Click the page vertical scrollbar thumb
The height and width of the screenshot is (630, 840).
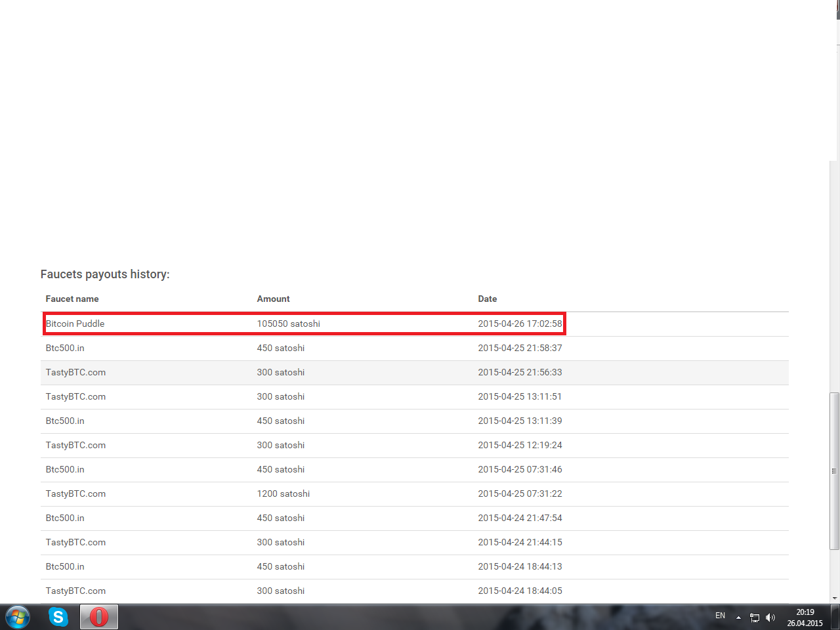pyautogui.click(x=834, y=471)
